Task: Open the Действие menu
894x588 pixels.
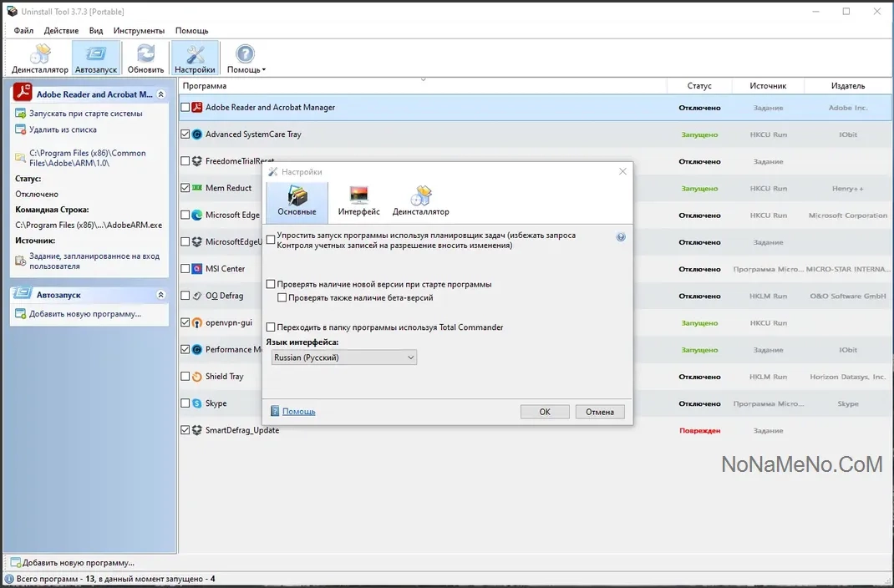Action: [61, 30]
